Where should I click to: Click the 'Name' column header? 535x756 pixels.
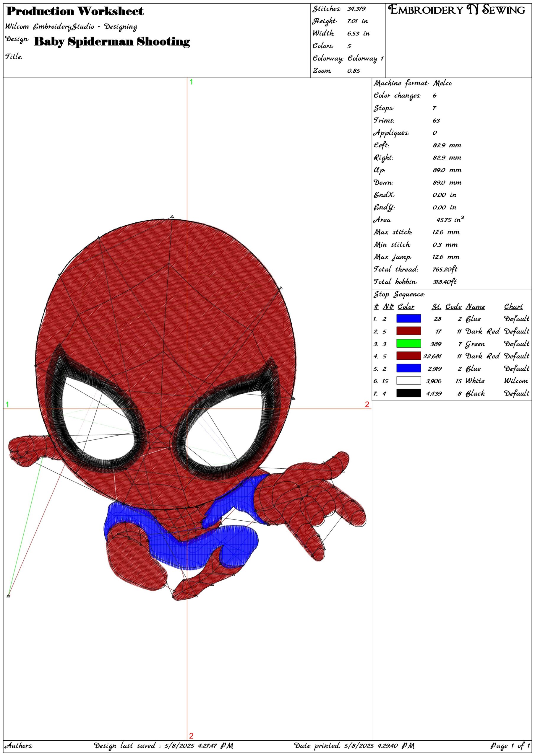(475, 307)
